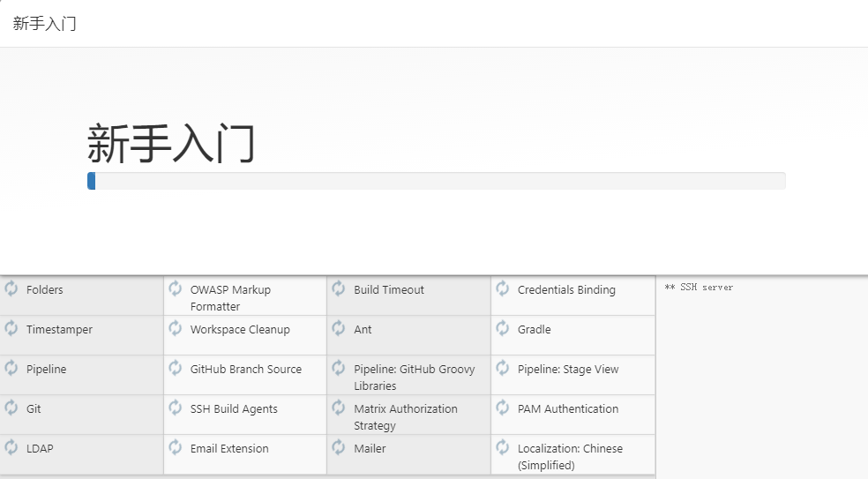This screenshot has width=868, height=479.
Task: Click the installation progress bar
Action: coord(437,181)
